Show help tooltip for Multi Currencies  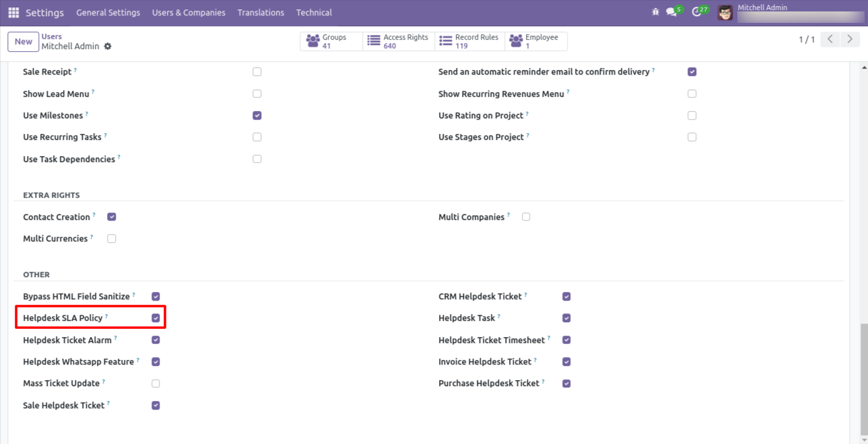pos(92,236)
